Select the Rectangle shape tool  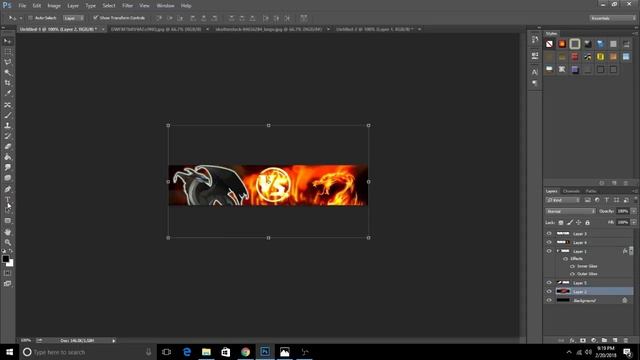7,221
